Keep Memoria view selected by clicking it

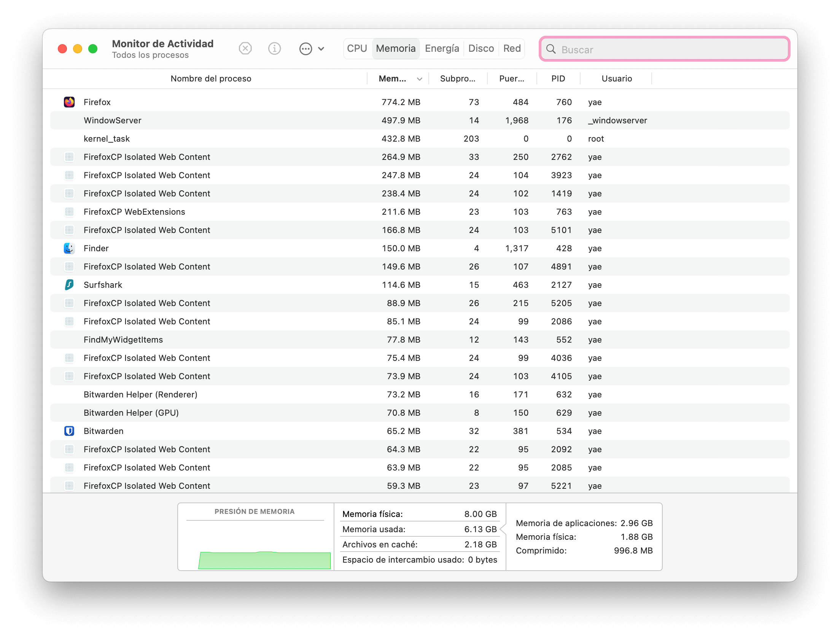[395, 48]
